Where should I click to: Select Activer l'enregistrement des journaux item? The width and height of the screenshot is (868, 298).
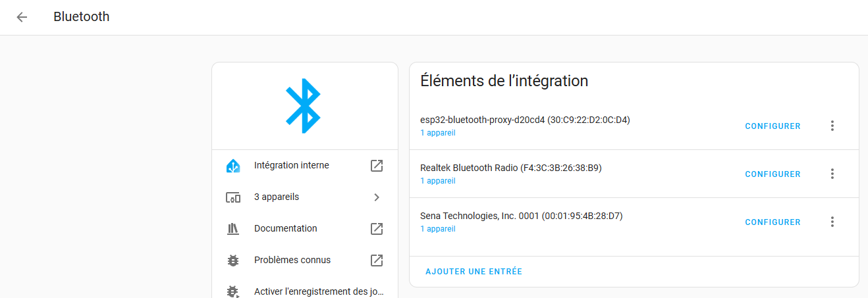click(319, 291)
